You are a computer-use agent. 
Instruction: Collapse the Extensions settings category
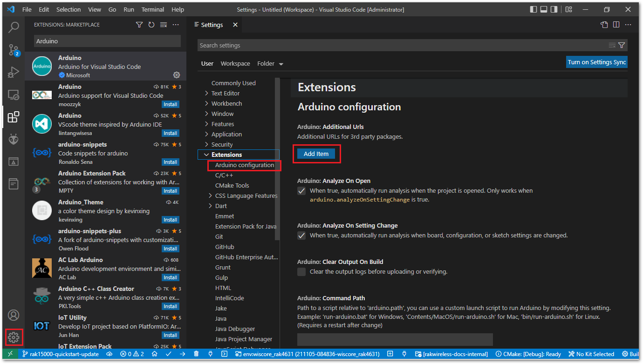[206, 155]
